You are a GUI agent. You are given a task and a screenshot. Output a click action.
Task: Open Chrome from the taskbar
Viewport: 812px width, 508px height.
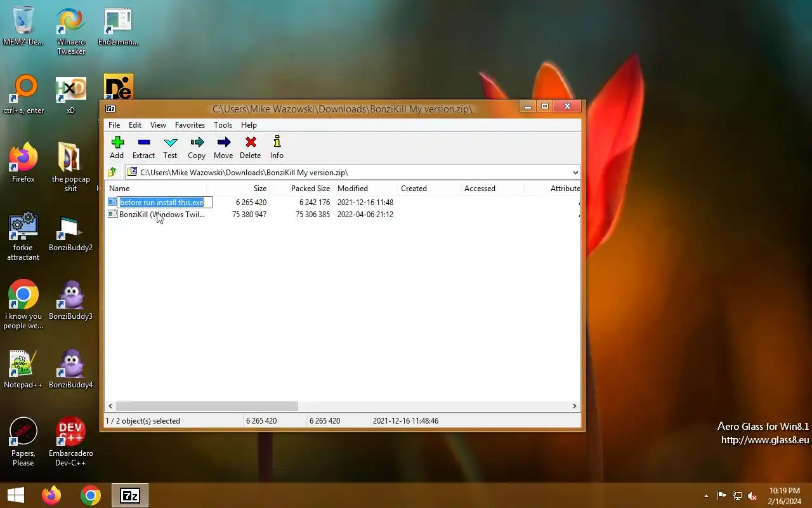[91, 495]
